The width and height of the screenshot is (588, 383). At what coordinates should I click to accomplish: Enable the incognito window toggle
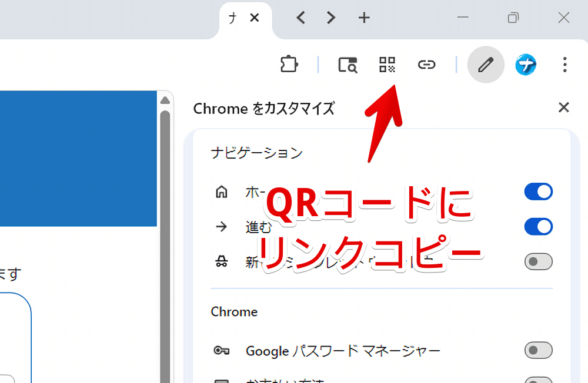coord(538,261)
